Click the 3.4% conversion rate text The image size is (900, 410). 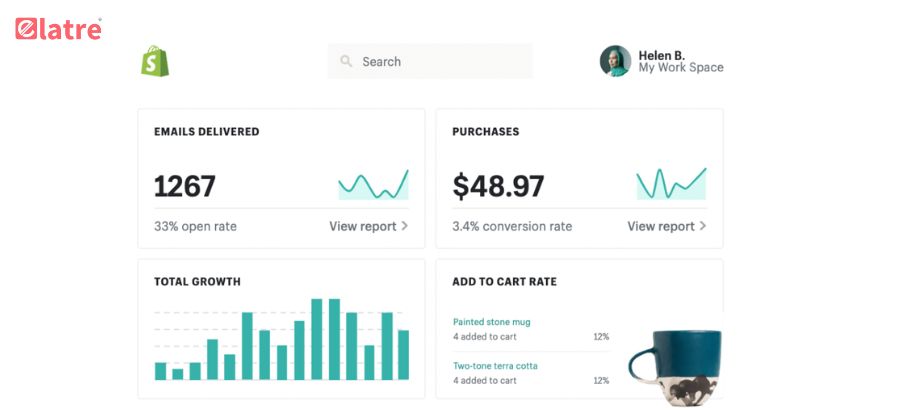(512, 226)
